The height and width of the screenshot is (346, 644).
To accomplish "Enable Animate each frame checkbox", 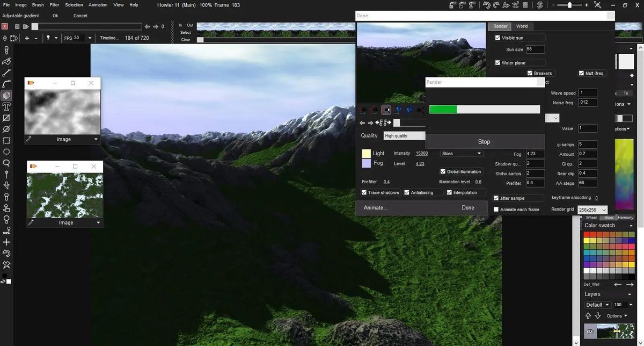I will click(x=496, y=210).
